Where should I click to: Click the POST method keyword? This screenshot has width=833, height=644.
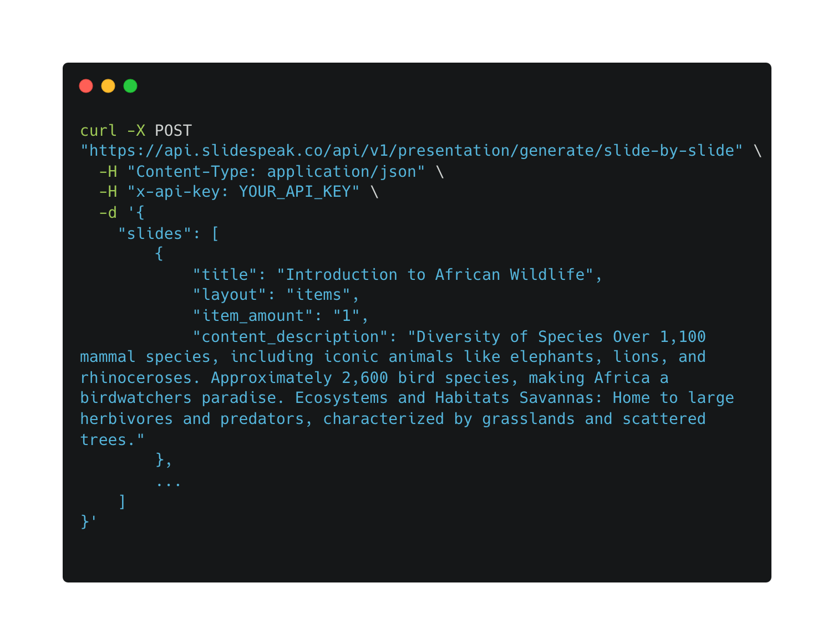(x=173, y=130)
